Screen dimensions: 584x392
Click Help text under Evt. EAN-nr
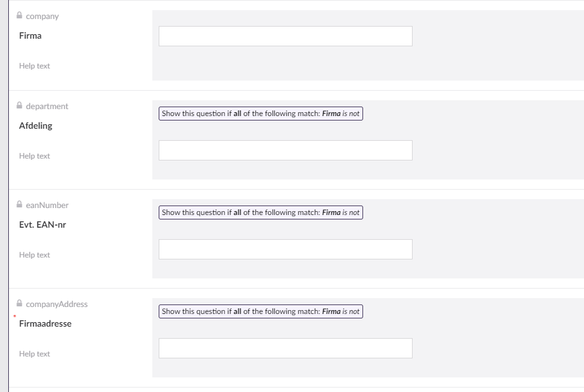point(34,255)
